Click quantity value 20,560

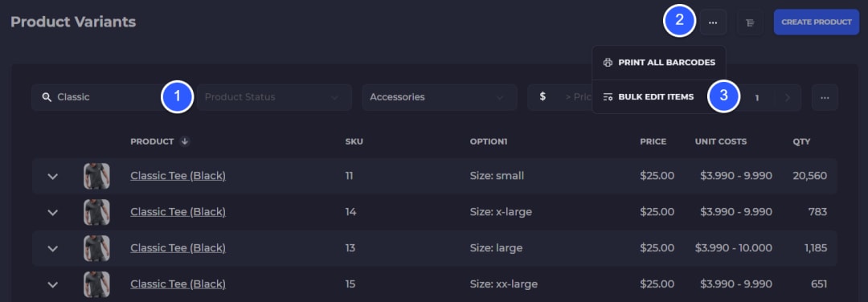tap(810, 176)
